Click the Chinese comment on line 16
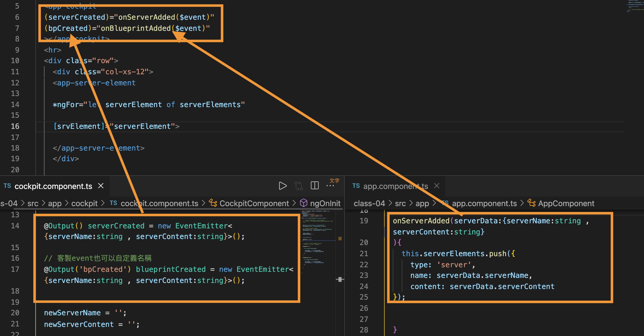This screenshot has width=644, height=336. click(x=98, y=258)
